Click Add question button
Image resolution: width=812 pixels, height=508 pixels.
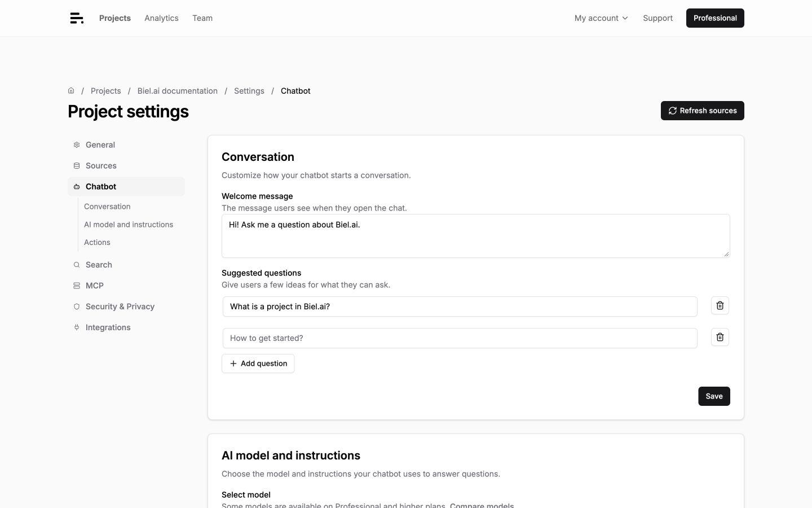tap(258, 364)
